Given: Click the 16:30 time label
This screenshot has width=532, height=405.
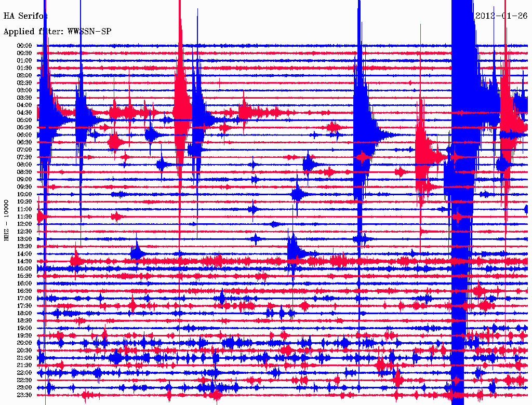Looking at the screenshot, I should pos(24,291).
